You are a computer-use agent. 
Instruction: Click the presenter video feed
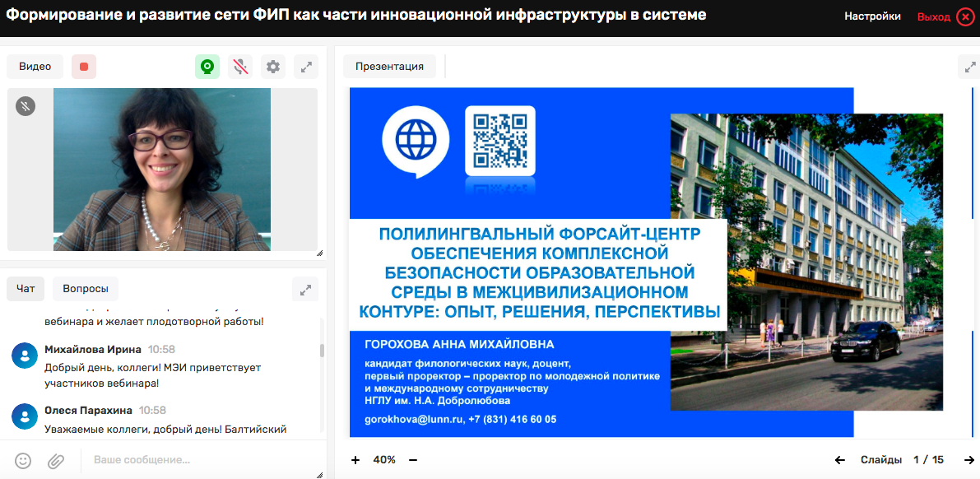[162, 170]
